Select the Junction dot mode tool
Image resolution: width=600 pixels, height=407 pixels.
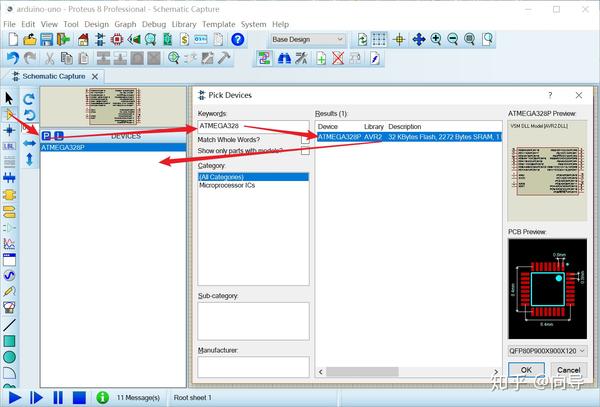(9, 130)
